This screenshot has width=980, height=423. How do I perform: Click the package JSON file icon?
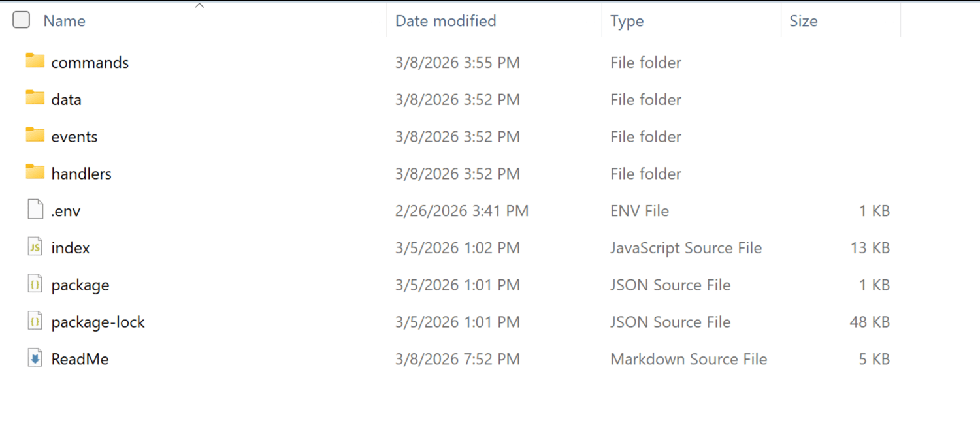(x=35, y=285)
